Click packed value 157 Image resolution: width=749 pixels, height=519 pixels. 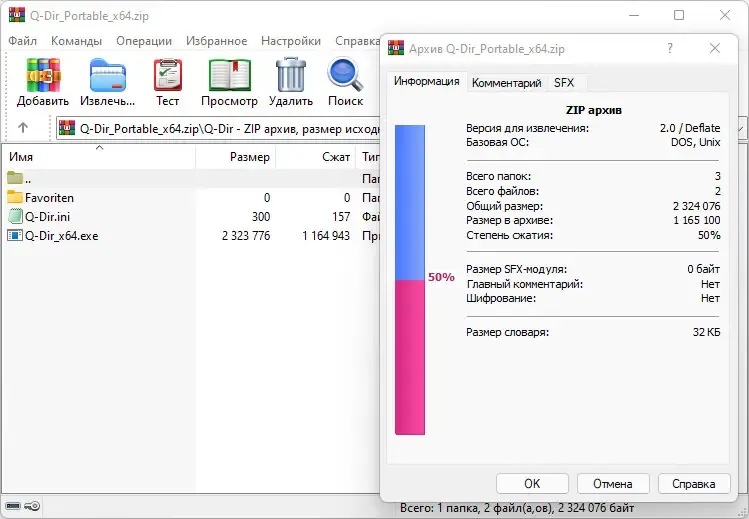point(341,217)
